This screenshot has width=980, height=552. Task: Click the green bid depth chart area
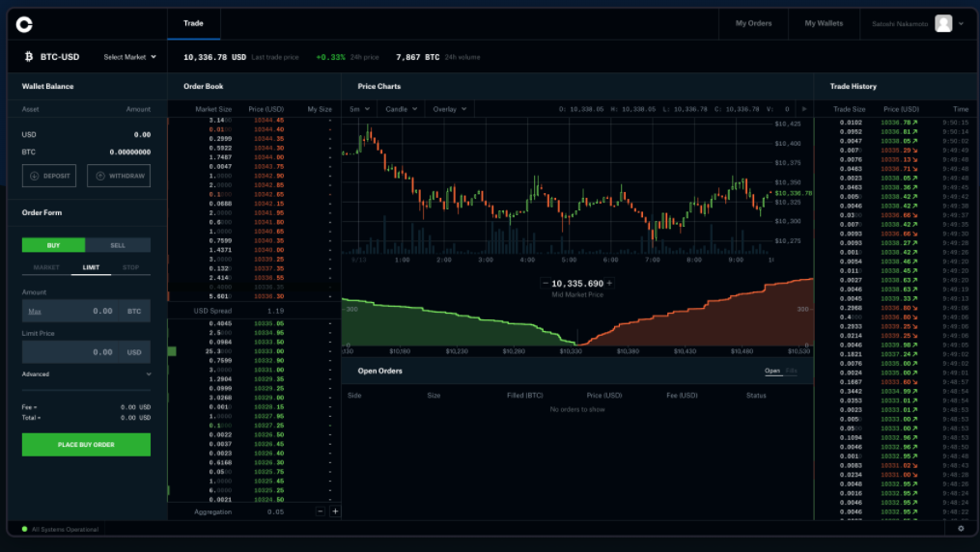point(437,330)
